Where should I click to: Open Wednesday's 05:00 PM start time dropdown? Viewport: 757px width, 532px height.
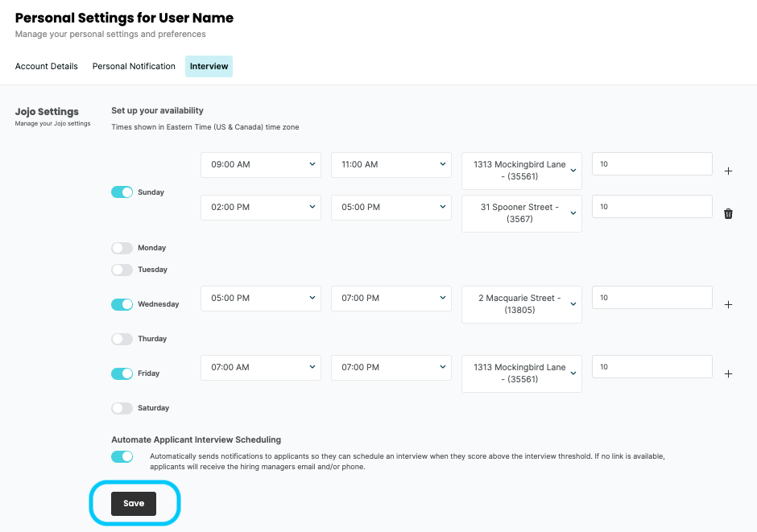[260, 297]
